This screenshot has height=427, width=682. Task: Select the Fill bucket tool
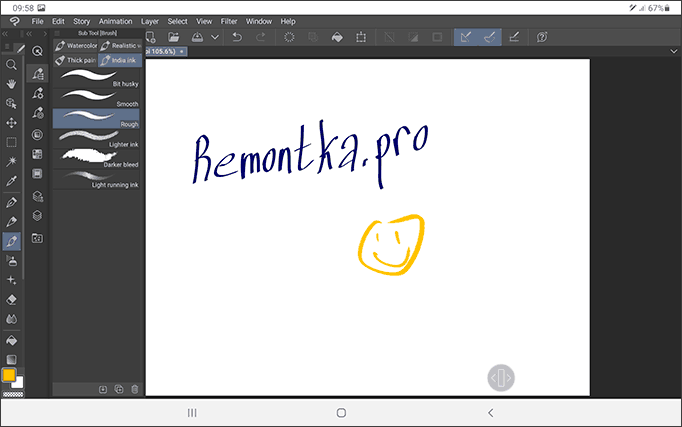point(11,340)
